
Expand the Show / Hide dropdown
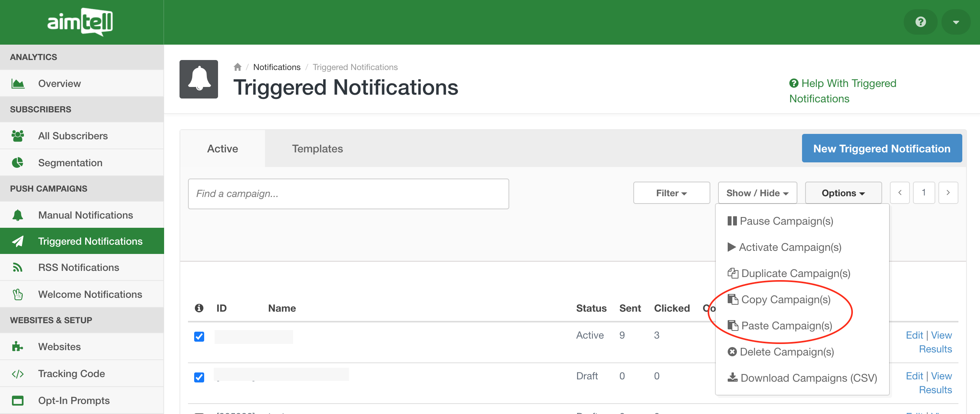(x=757, y=193)
